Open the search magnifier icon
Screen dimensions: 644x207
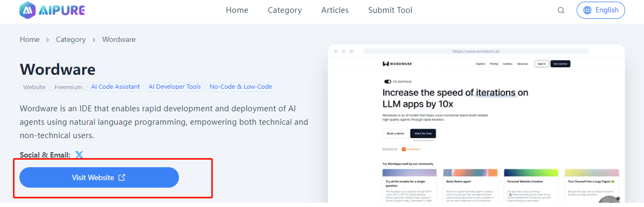[560, 11]
